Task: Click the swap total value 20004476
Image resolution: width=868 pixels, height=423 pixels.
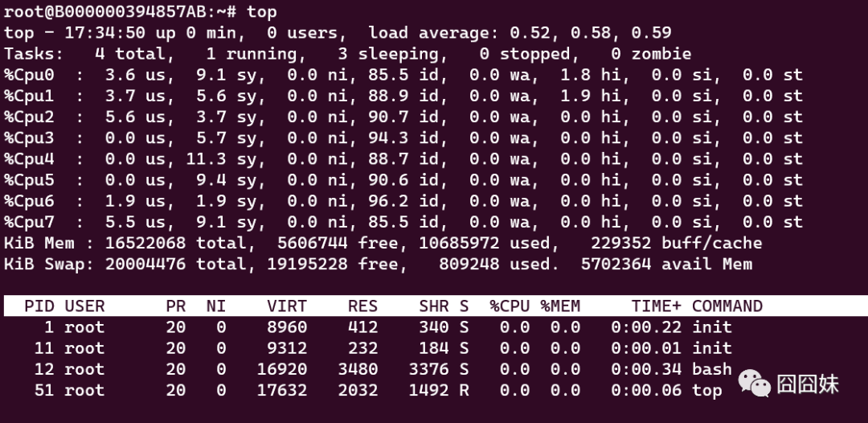Action: 145,264
